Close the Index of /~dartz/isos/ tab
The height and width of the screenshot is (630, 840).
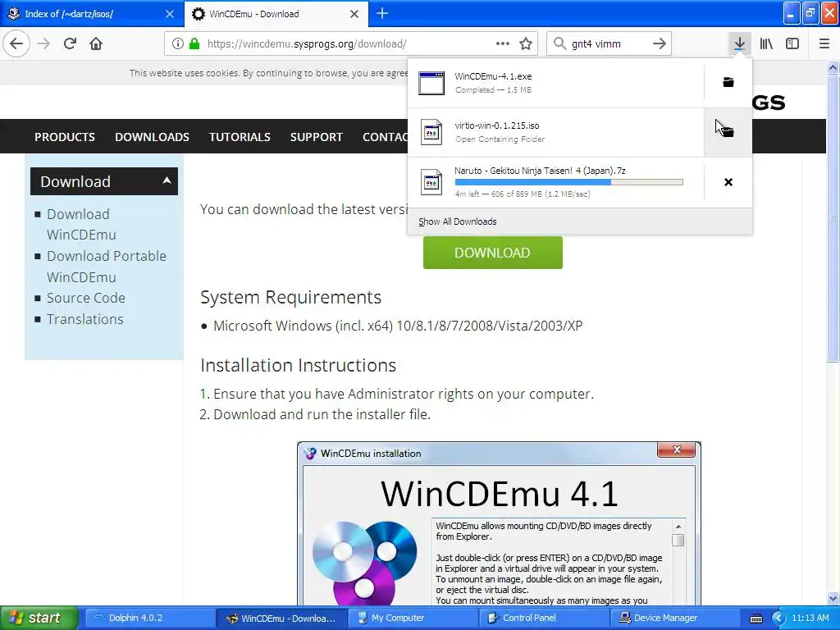[169, 14]
